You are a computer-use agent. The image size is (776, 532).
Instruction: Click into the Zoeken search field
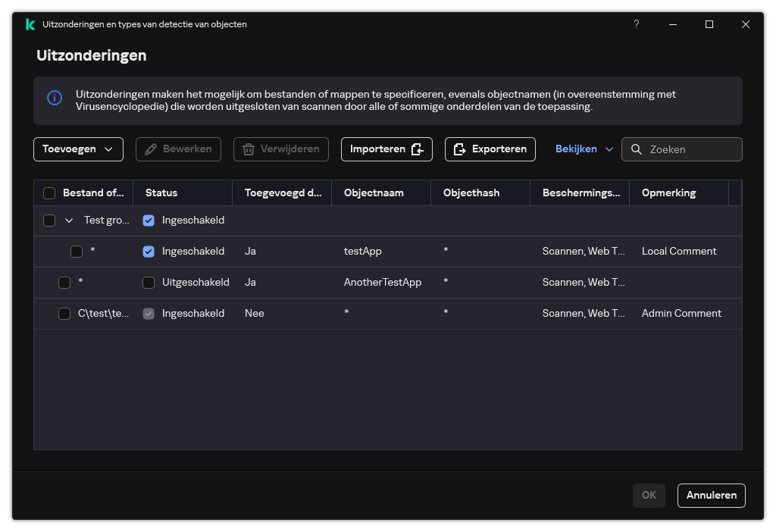point(691,149)
